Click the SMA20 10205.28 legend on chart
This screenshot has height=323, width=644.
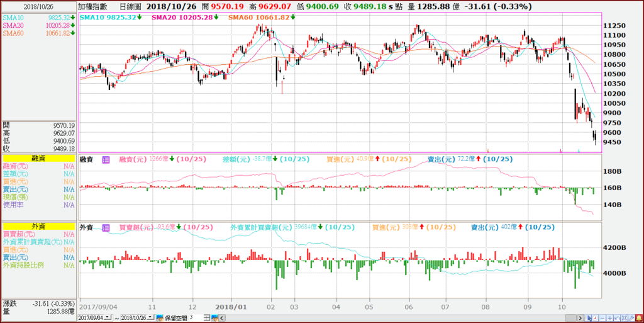tap(185, 17)
